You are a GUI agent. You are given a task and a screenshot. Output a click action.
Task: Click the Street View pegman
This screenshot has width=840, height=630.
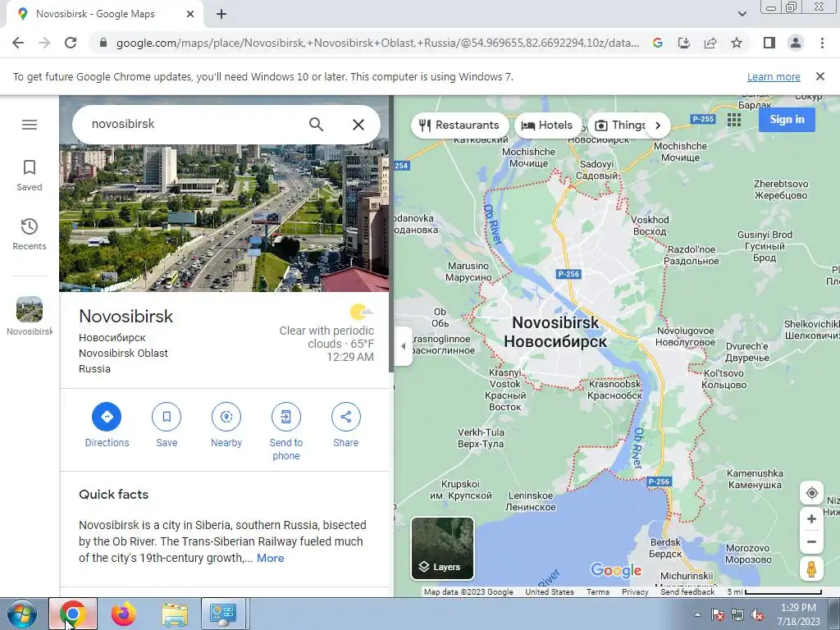[x=811, y=568]
